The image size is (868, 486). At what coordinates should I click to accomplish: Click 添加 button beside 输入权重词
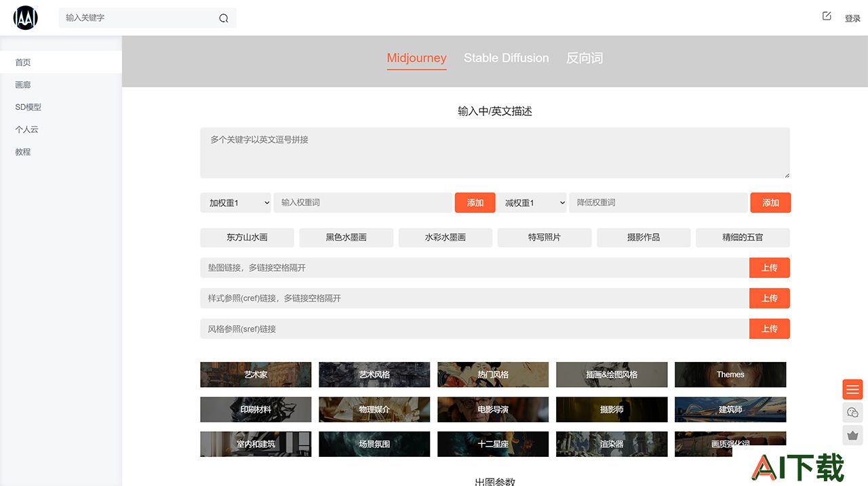pos(475,203)
